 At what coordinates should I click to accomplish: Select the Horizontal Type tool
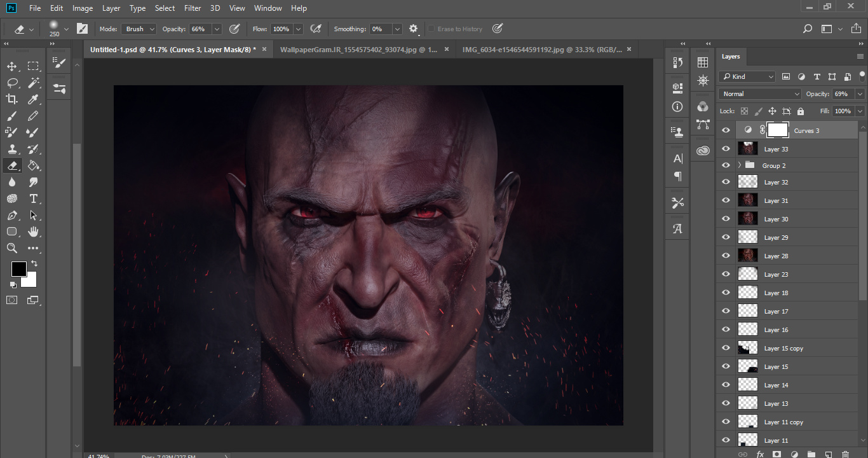[x=33, y=198]
